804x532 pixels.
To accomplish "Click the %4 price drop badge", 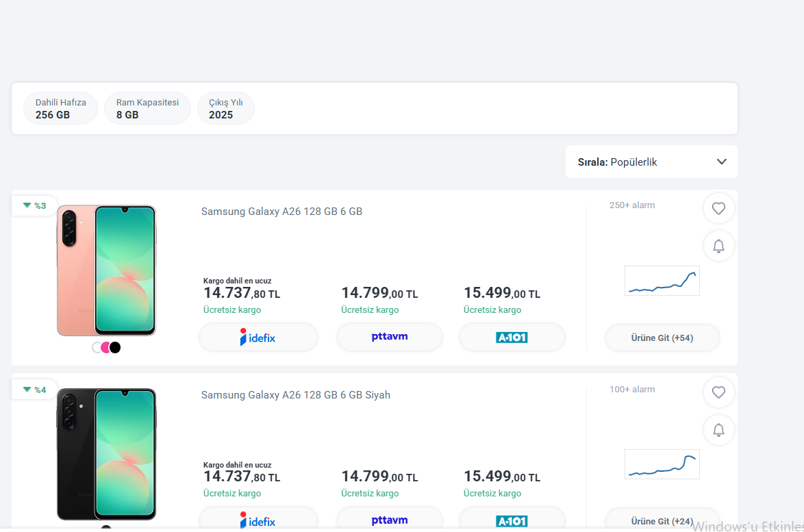I will tap(34, 390).
